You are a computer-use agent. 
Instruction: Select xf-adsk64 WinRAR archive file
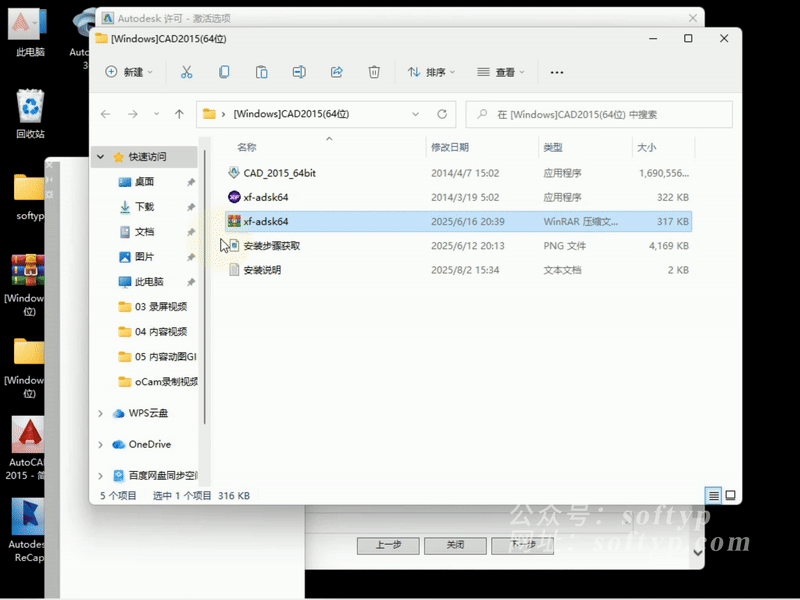click(458, 221)
